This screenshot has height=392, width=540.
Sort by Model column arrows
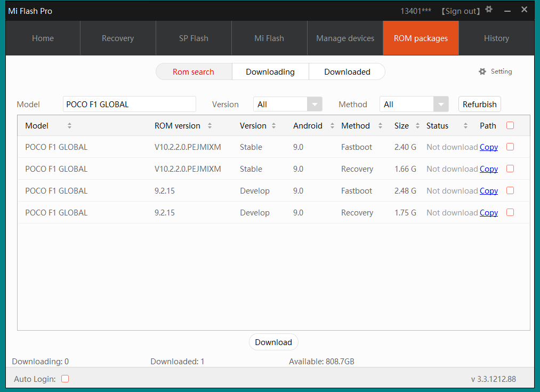(70, 126)
